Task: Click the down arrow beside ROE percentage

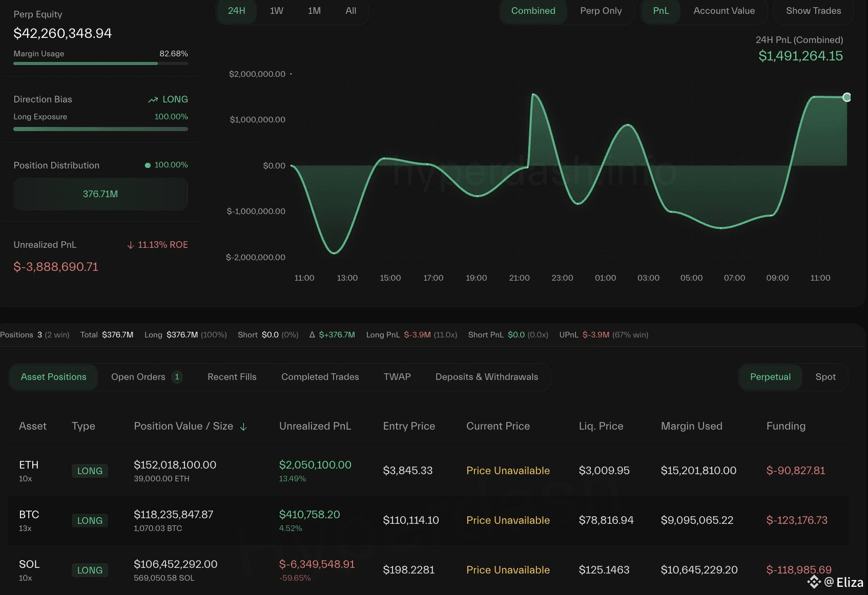Action: tap(131, 245)
